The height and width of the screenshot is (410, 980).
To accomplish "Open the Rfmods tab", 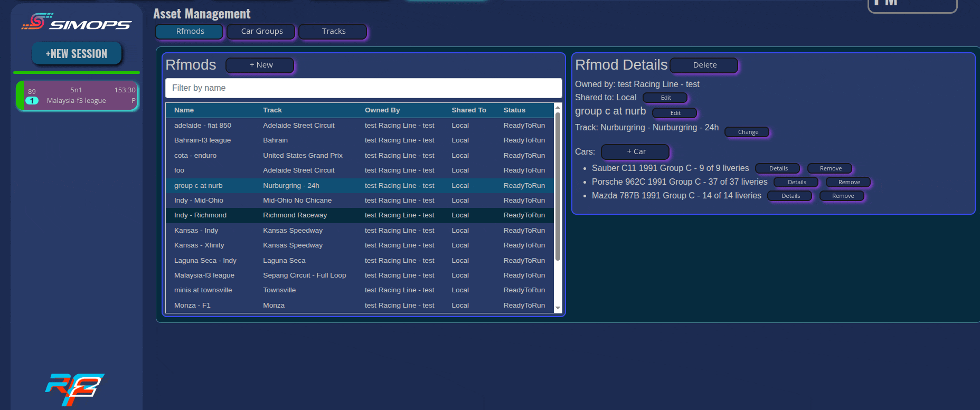I will [190, 31].
